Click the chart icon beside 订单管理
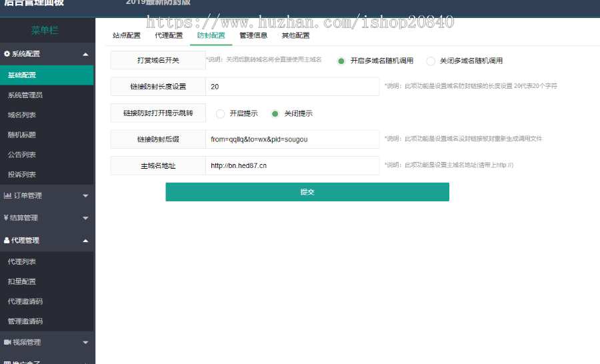The width and height of the screenshot is (600, 364). 7,195
